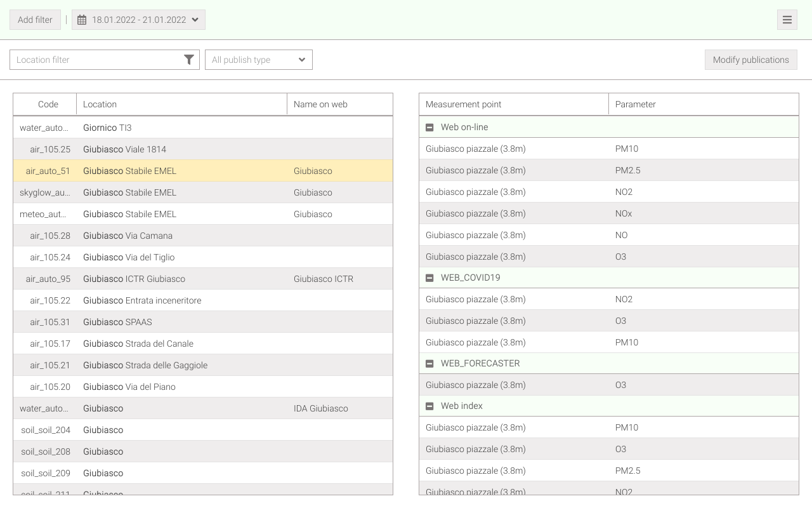Click the IDA Giubiasco web name cell
The image size is (812, 508).
tap(340, 408)
